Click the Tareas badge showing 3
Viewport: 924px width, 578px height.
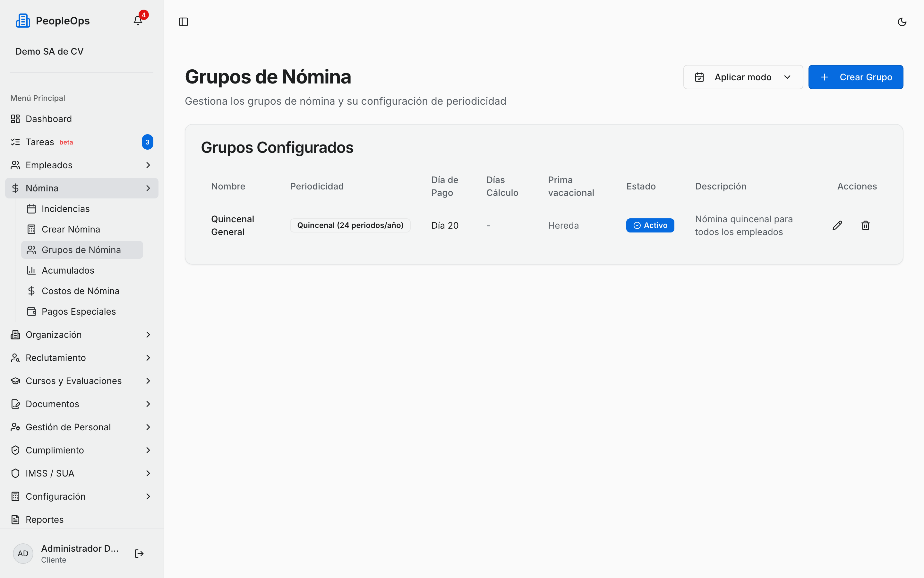147,142
